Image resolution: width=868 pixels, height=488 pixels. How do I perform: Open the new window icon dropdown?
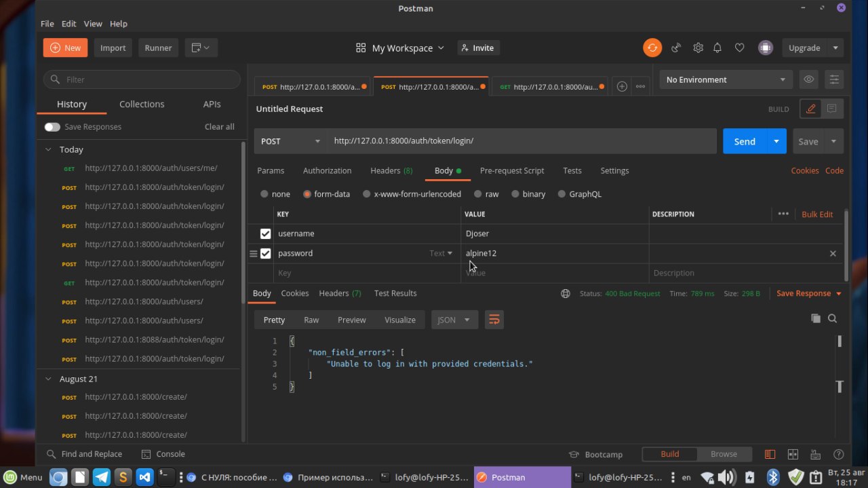point(201,48)
